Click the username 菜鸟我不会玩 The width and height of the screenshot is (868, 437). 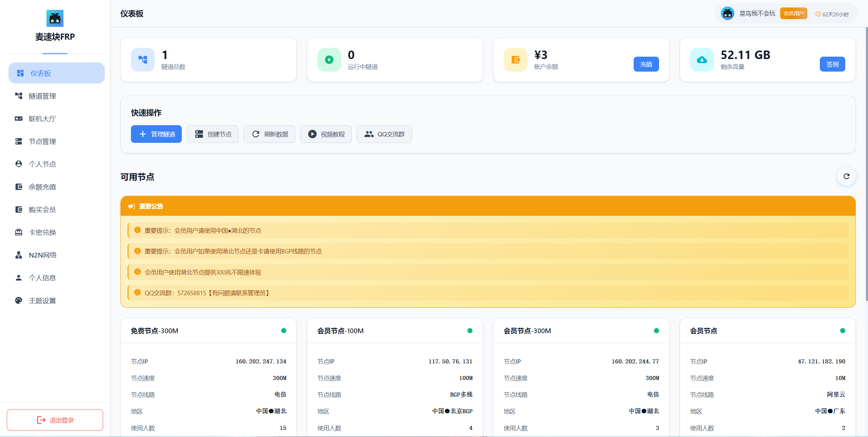tap(757, 14)
